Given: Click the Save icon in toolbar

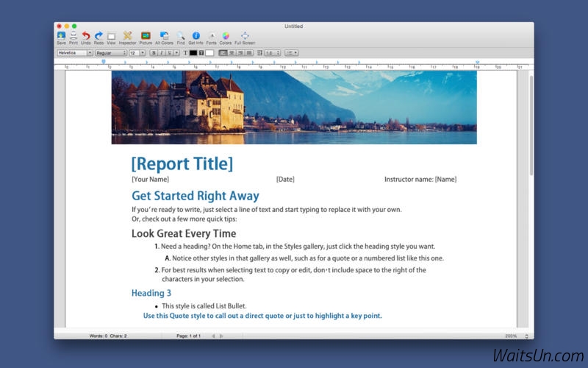Looking at the screenshot, I should [x=61, y=36].
